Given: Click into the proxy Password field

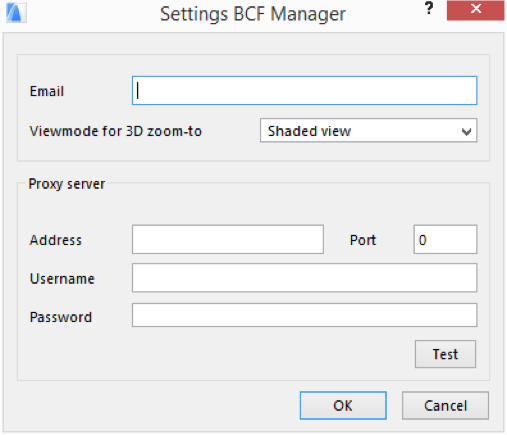Looking at the screenshot, I should tap(304, 315).
